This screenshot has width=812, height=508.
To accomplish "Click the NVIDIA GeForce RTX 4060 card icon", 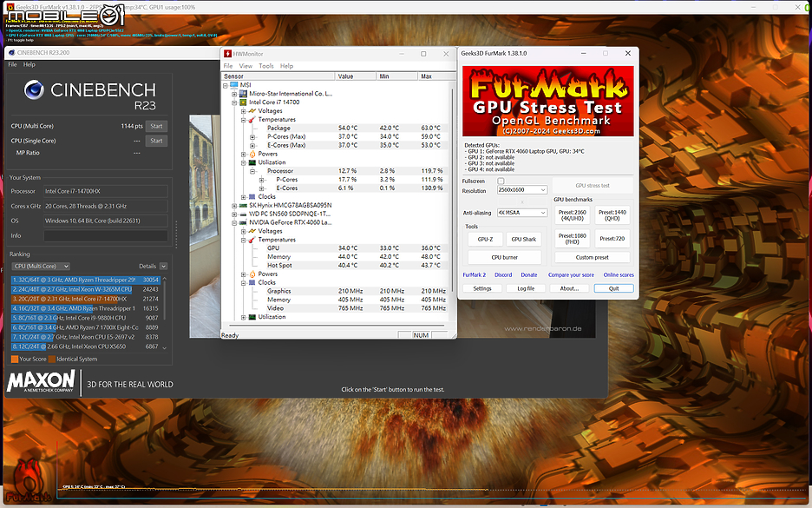I will point(243,222).
